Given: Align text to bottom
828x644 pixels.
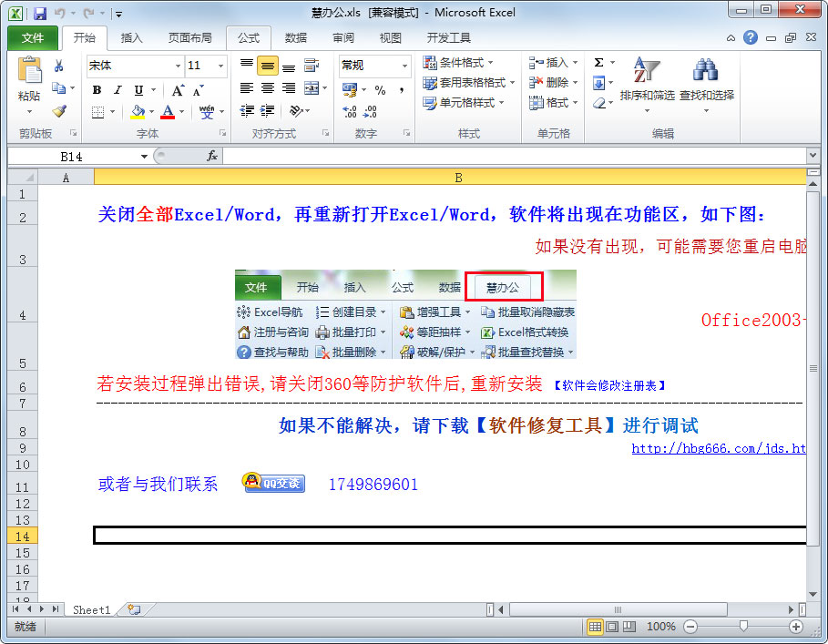Looking at the screenshot, I should tap(289, 66).
